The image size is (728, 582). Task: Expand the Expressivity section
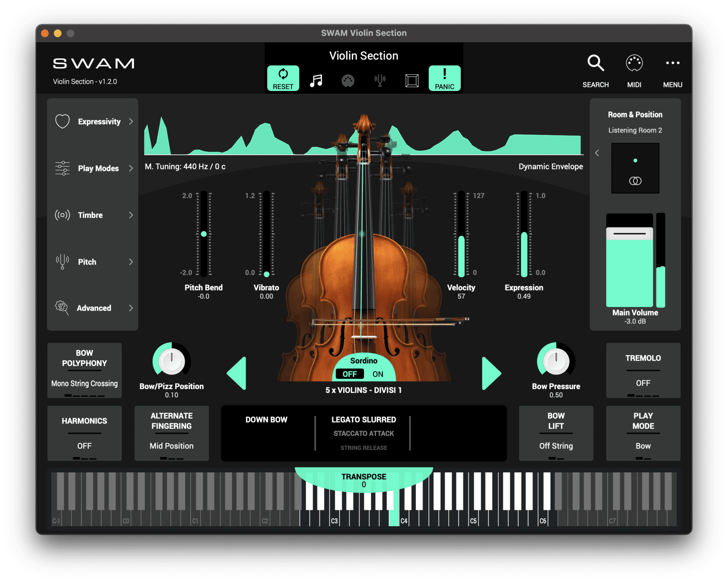(x=93, y=121)
